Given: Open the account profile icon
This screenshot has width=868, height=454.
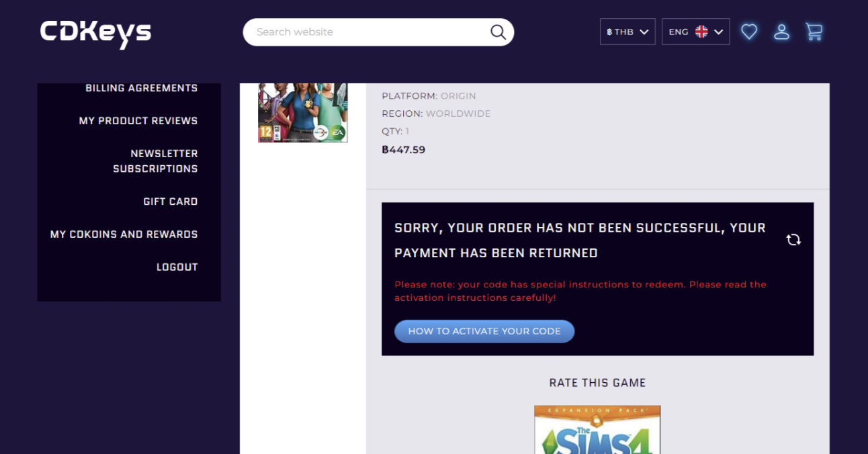Looking at the screenshot, I should pos(781,32).
